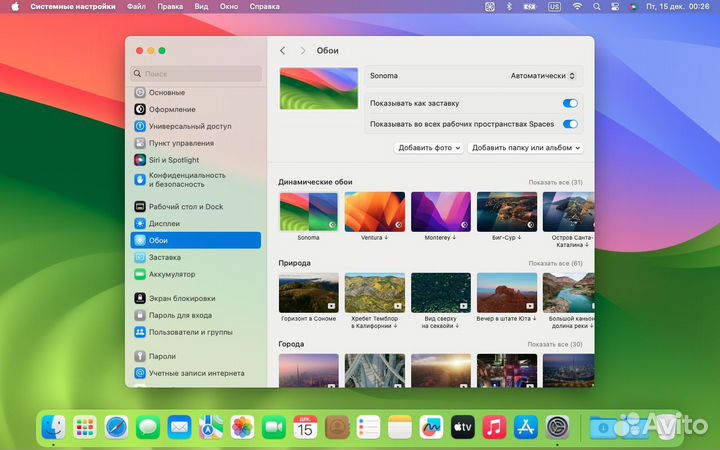Launch Launchpad from the Dock
720x450 pixels.
pyautogui.click(x=85, y=427)
